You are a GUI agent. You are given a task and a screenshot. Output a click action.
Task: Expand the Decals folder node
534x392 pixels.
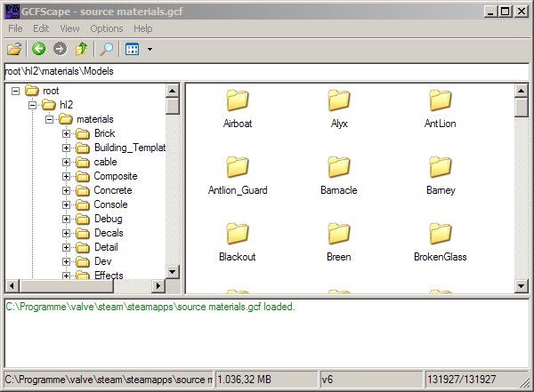[67, 234]
